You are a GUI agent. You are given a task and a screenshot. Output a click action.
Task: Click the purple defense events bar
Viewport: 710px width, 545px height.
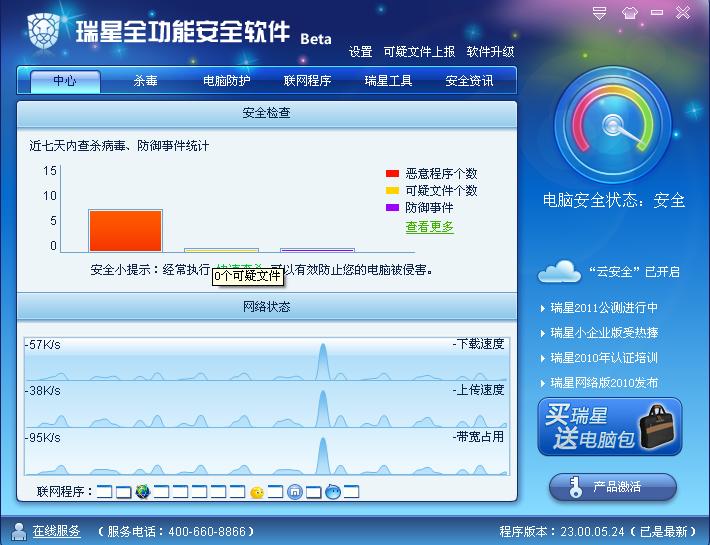(317, 250)
